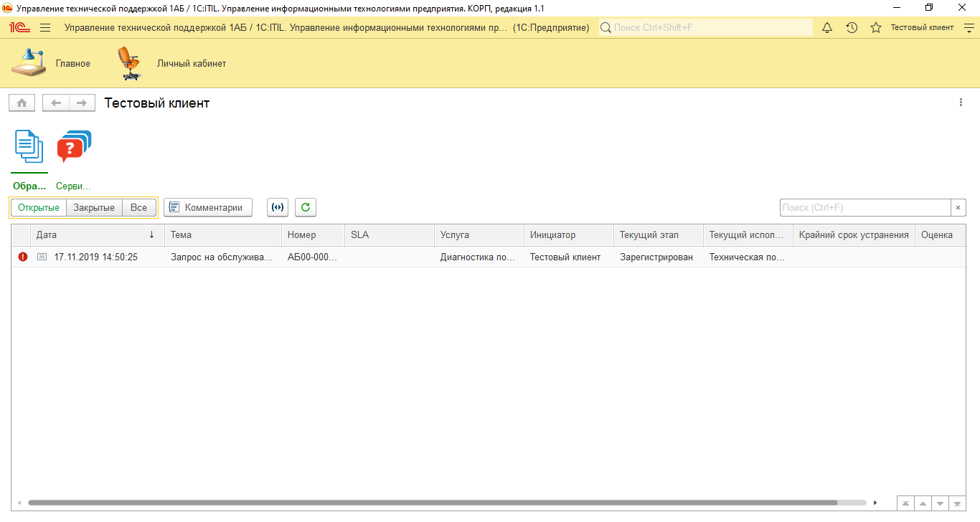Open the Личный кабинет section
This screenshot has width=980, height=522.
(x=172, y=63)
